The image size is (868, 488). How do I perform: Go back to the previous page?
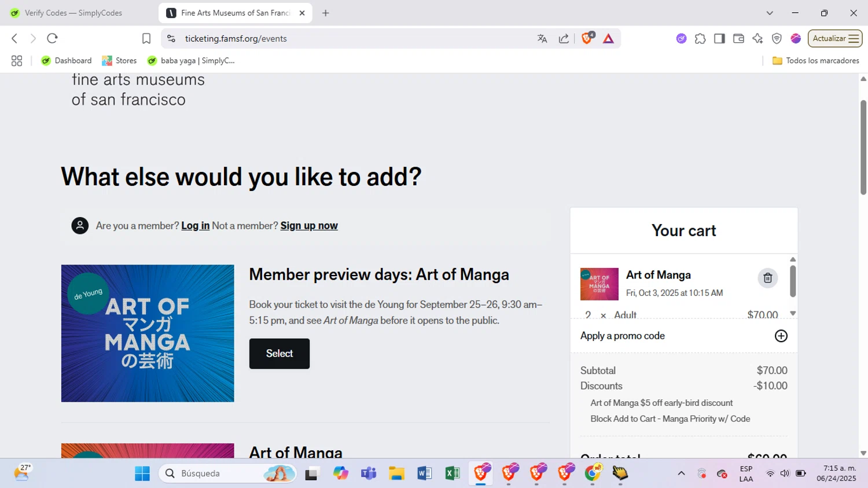point(14,39)
